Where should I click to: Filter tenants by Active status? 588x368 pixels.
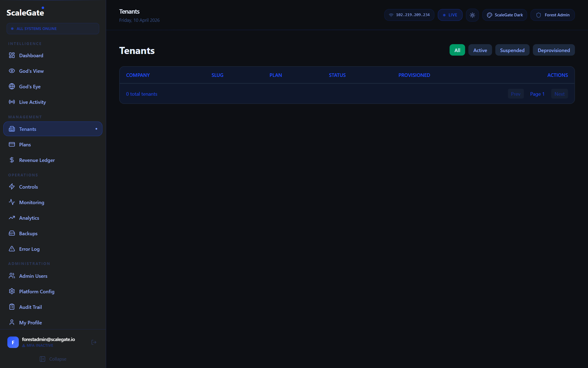(480, 50)
